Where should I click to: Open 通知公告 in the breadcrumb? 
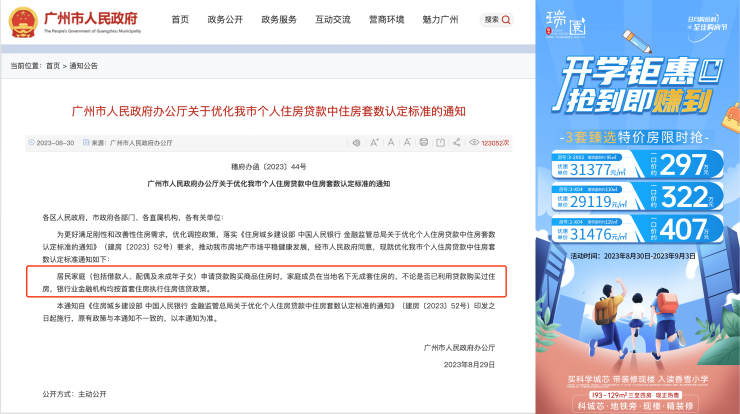84,66
